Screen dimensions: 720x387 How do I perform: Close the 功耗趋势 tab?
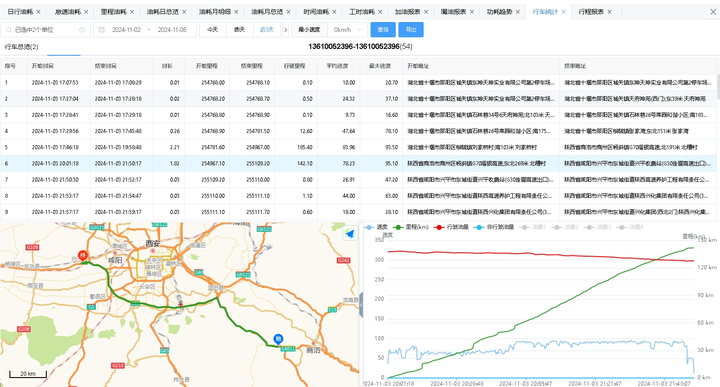(x=518, y=12)
